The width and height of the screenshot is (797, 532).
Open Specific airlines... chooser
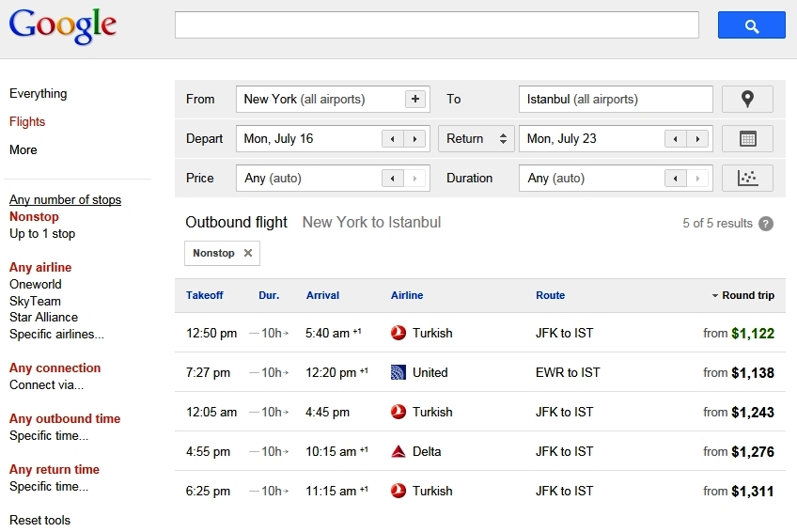pyautogui.click(x=56, y=335)
